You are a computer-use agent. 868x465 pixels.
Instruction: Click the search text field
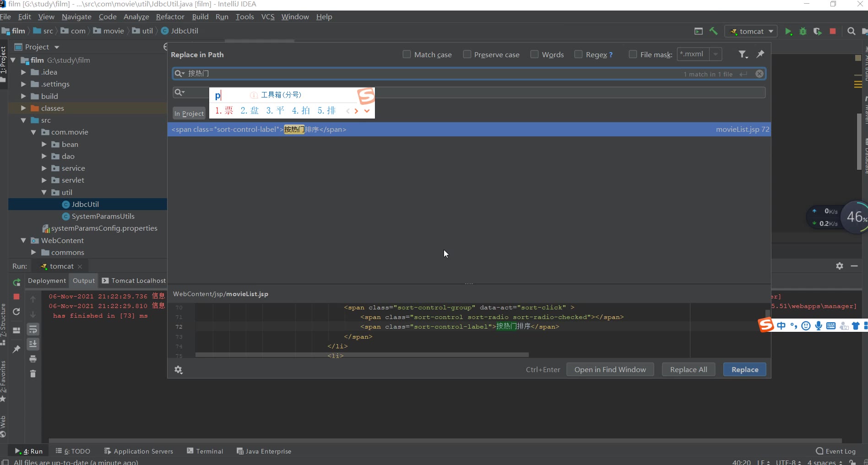pyautogui.click(x=469, y=74)
